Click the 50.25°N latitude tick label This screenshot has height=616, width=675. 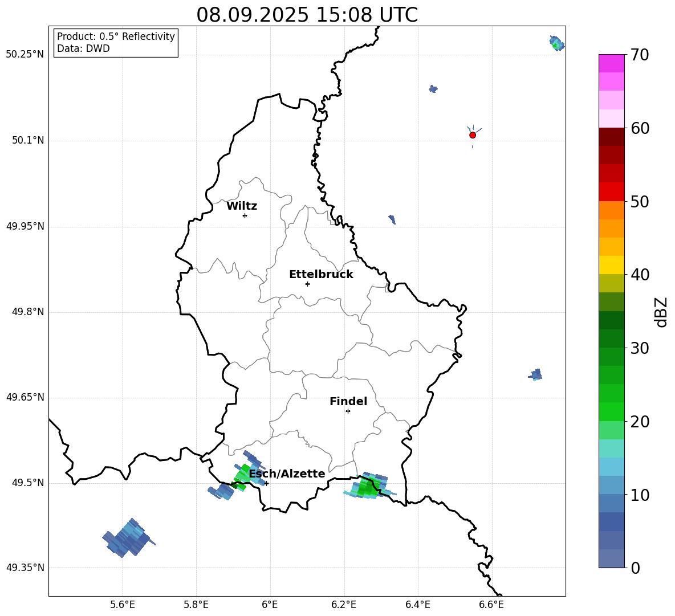coord(25,55)
